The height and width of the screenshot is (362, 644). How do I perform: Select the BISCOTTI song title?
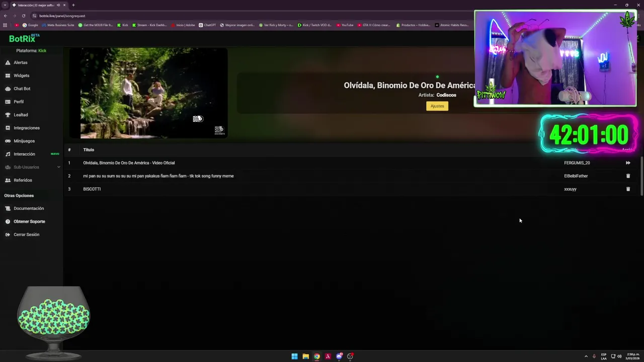[x=92, y=189]
